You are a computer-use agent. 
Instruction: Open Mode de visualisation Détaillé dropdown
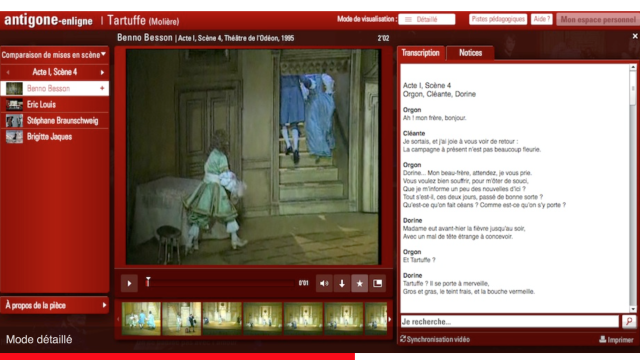click(427, 19)
